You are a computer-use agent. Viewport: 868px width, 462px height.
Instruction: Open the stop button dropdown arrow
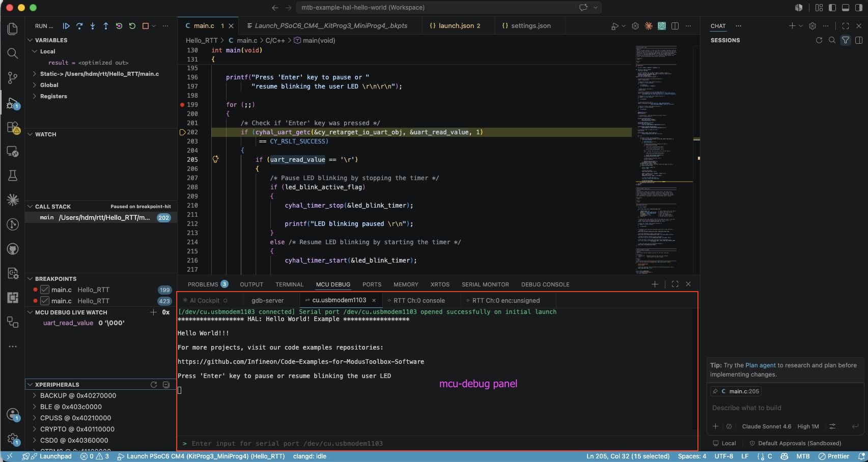pyautogui.click(x=154, y=26)
